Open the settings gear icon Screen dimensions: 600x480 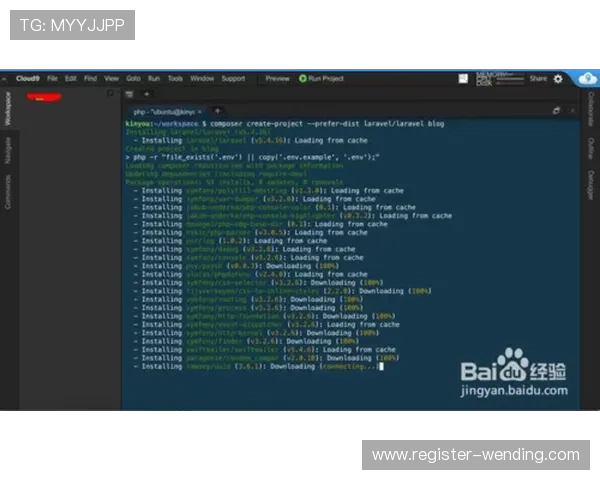(558, 78)
